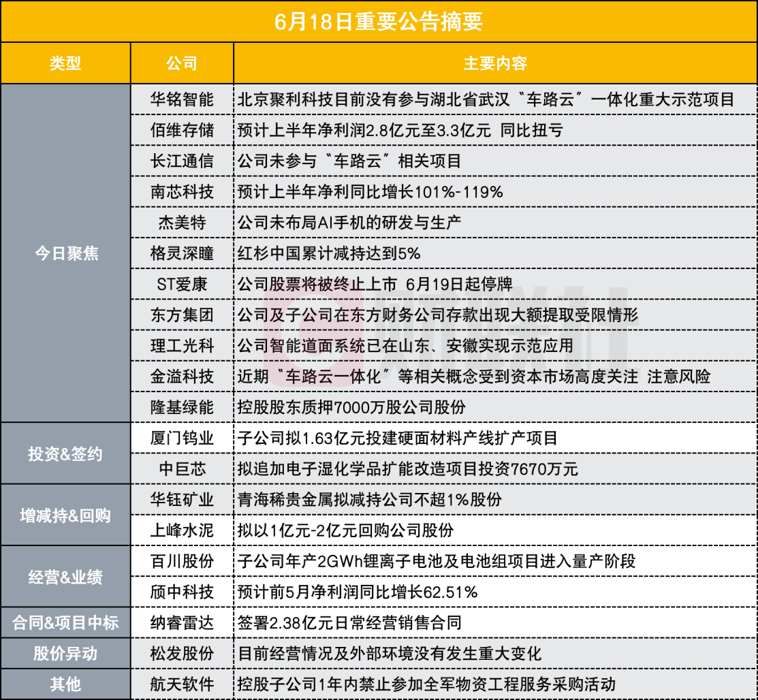Click text about 东方财务公司存款提取受限
The width and height of the screenshot is (758, 700).
[438, 315]
